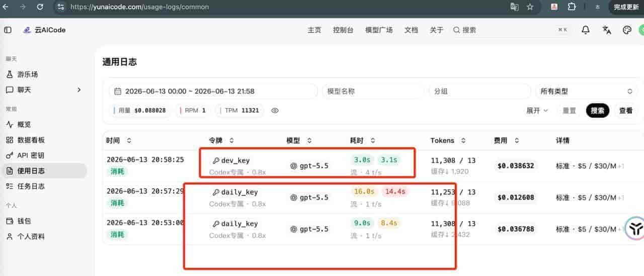Open site info icon in address bar
This screenshot has width=644, height=276.
click(61, 7)
